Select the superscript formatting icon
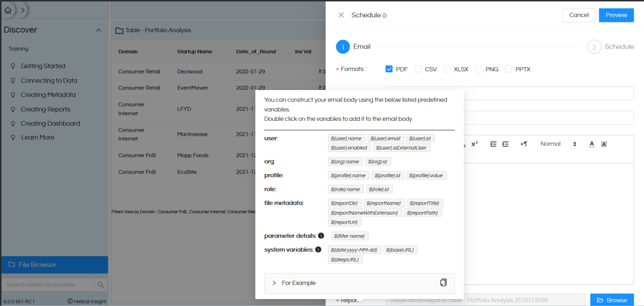 [x=474, y=144]
